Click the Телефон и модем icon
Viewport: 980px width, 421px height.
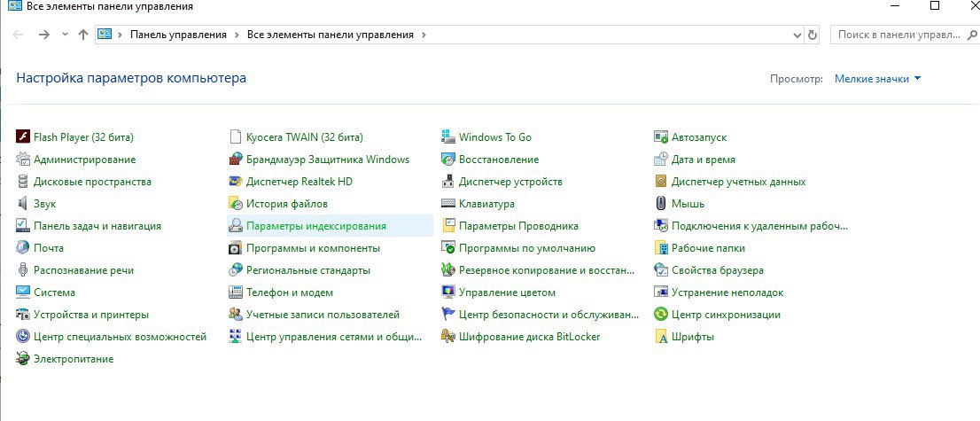tap(236, 292)
